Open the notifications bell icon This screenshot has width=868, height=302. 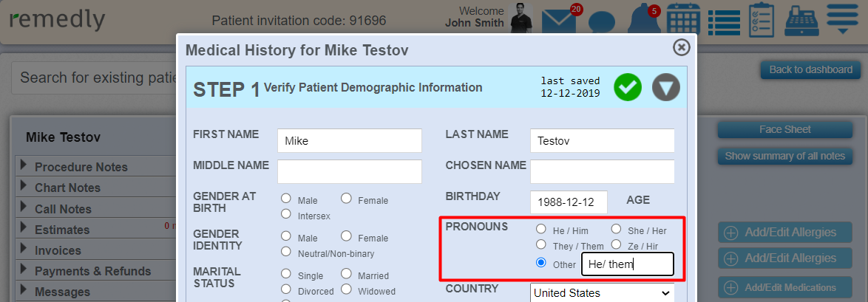click(x=642, y=21)
